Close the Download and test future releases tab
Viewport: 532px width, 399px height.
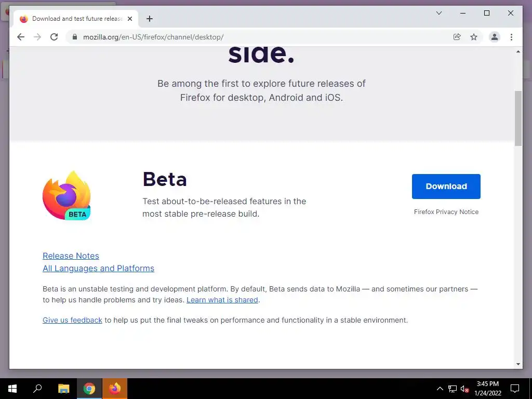point(130,19)
